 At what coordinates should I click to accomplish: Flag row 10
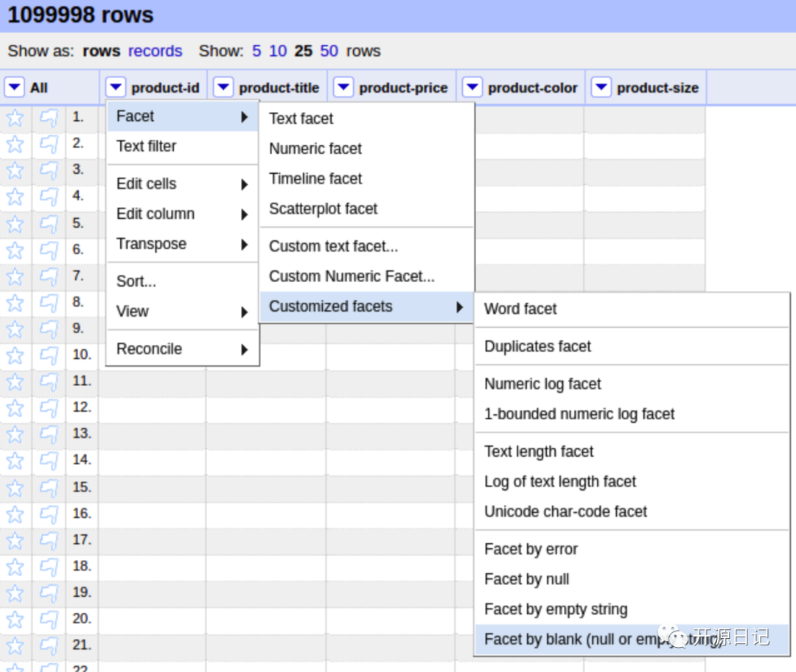(49, 355)
